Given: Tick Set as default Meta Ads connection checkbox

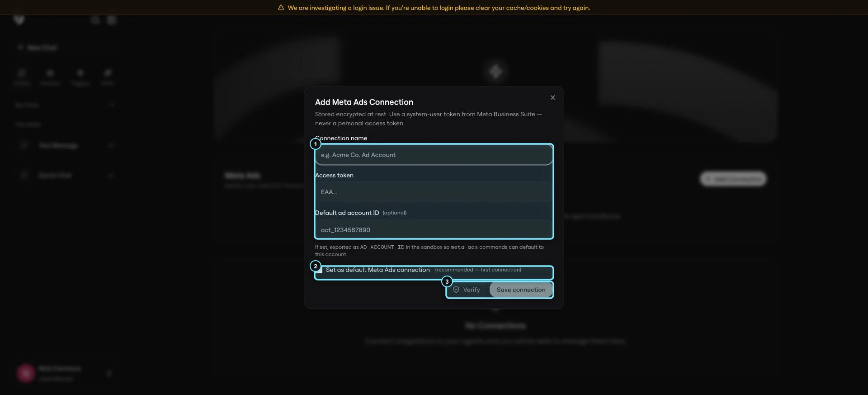Looking at the screenshot, I should click(319, 270).
